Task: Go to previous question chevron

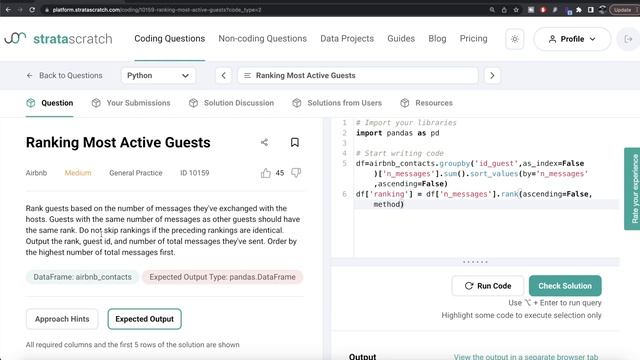Action: click(x=223, y=76)
